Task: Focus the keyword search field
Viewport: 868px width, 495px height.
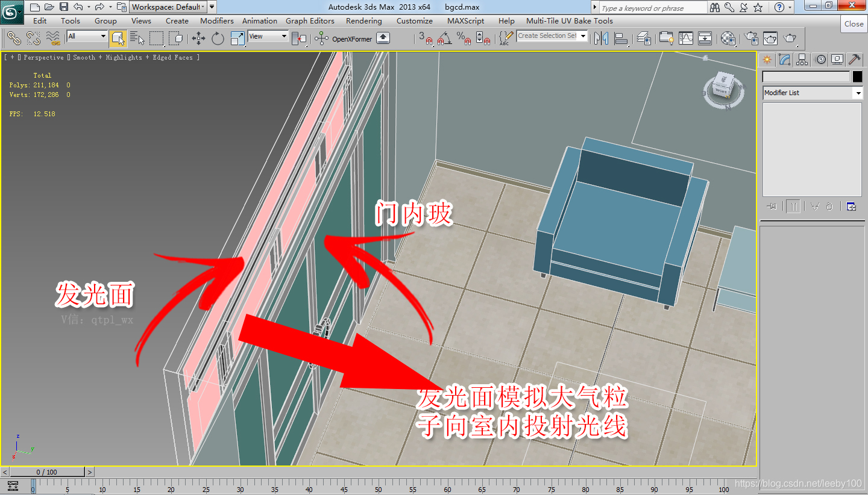Action: [x=653, y=8]
